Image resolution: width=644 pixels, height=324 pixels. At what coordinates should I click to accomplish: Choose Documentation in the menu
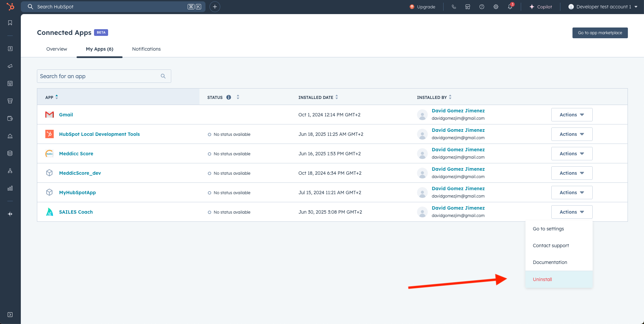tap(559, 262)
